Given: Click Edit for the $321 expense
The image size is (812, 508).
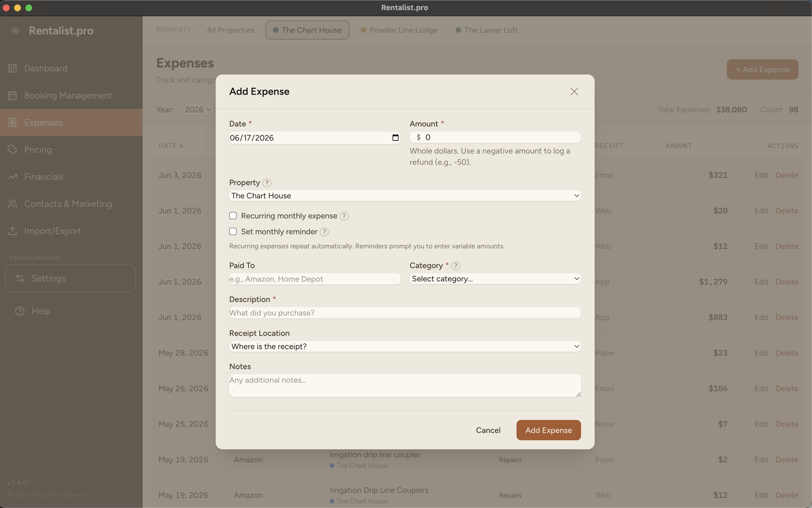Looking at the screenshot, I should [x=761, y=175].
